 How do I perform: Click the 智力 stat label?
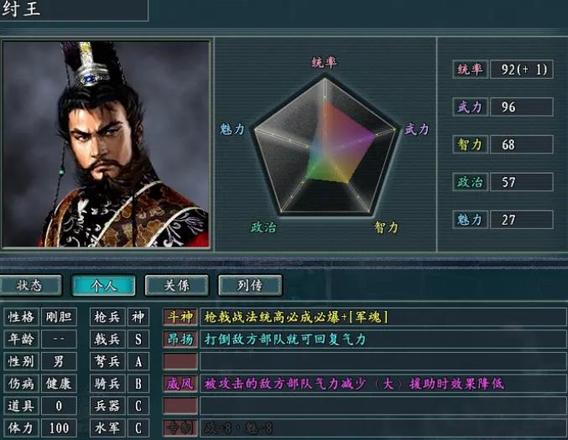(x=470, y=144)
